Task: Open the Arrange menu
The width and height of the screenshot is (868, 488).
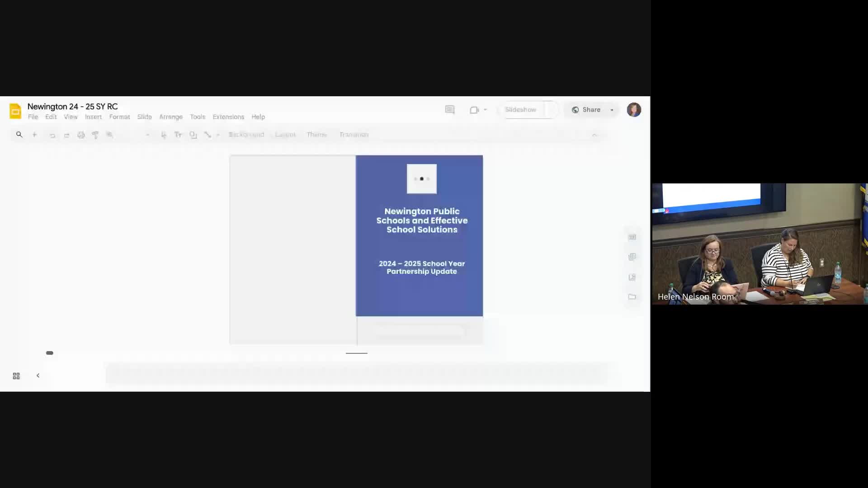Action: pyautogui.click(x=171, y=117)
